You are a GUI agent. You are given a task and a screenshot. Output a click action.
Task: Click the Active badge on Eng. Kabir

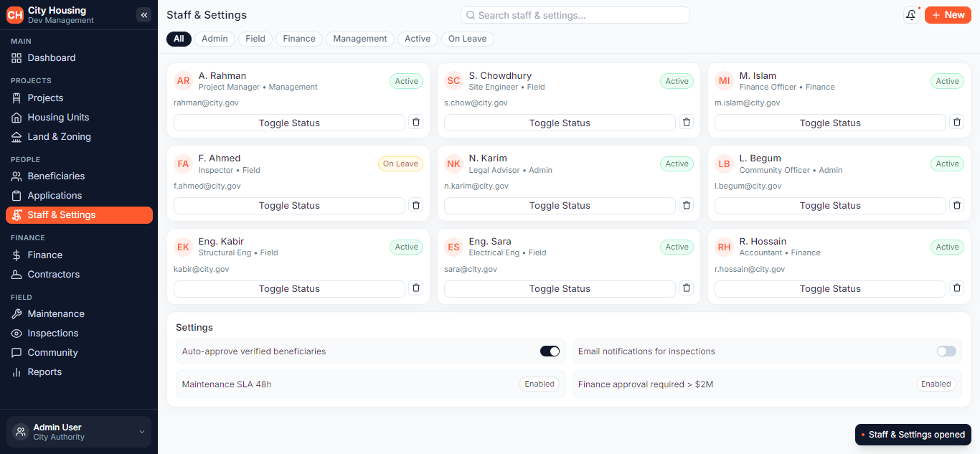pos(406,247)
